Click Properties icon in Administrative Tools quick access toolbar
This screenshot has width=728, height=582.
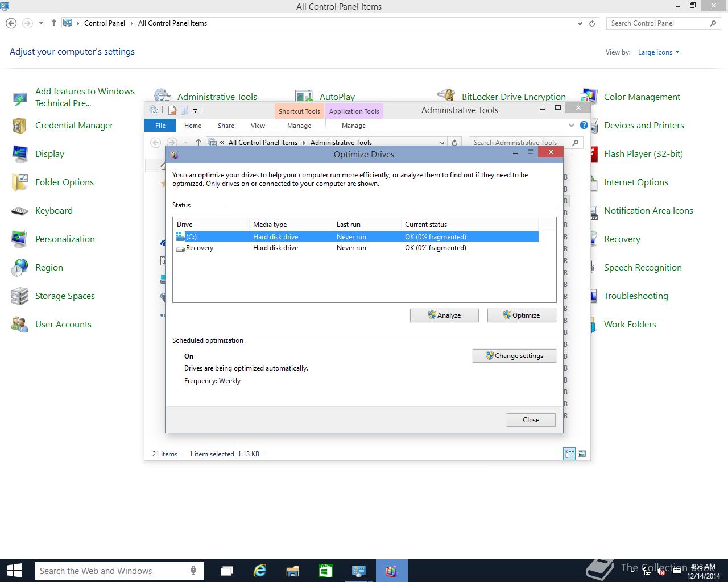coord(172,110)
